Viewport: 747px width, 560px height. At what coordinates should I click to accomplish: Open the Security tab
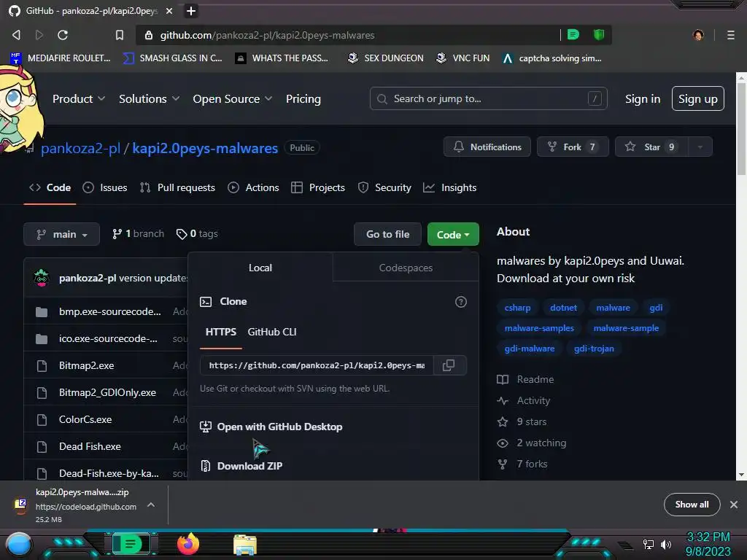(384, 187)
